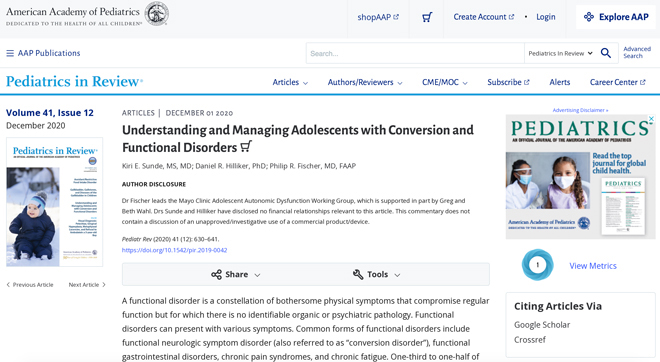Click into the Search input field
Viewport: 660px width, 362px height.
click(415, 53)
